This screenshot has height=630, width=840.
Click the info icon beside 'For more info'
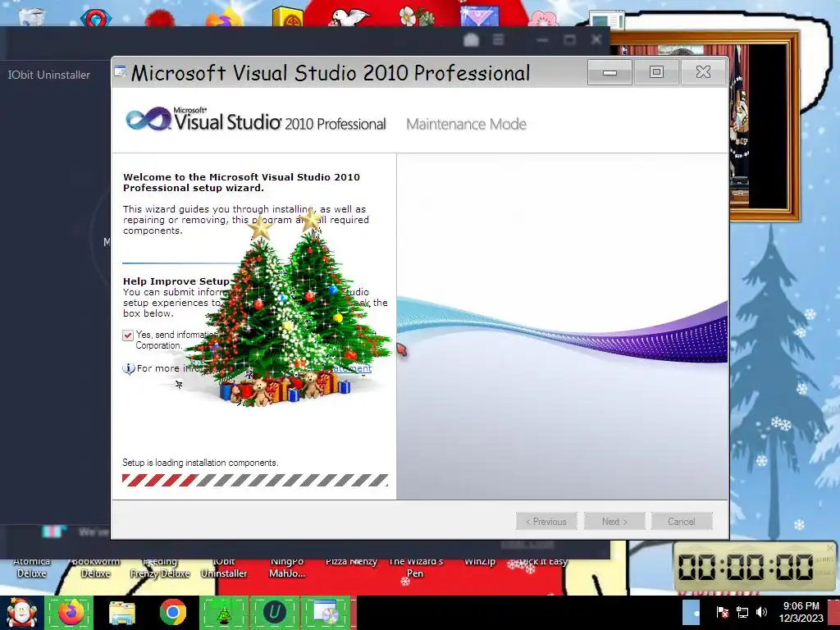(x=129, y=368)
